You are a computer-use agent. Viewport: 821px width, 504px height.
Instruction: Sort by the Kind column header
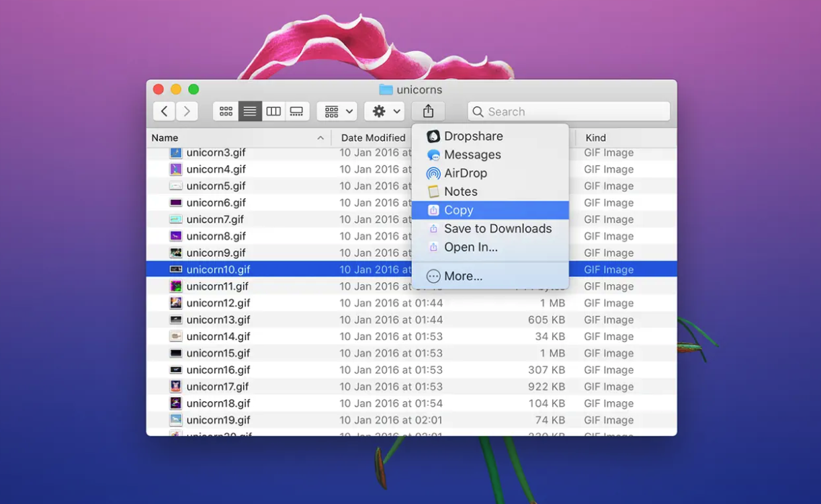coord(595,138)
